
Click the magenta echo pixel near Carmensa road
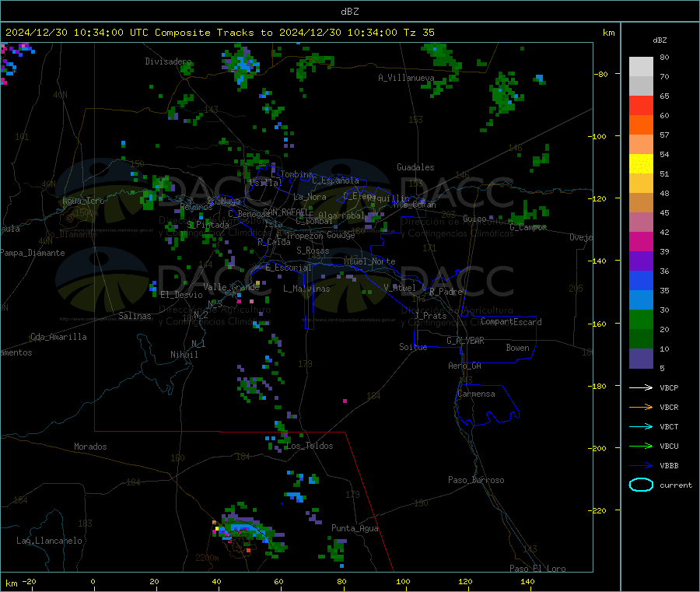345,401
